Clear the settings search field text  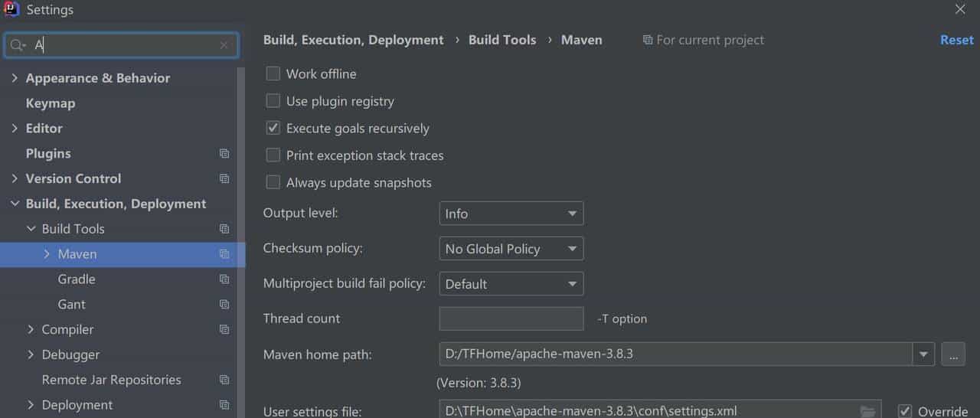coord(224,45)
